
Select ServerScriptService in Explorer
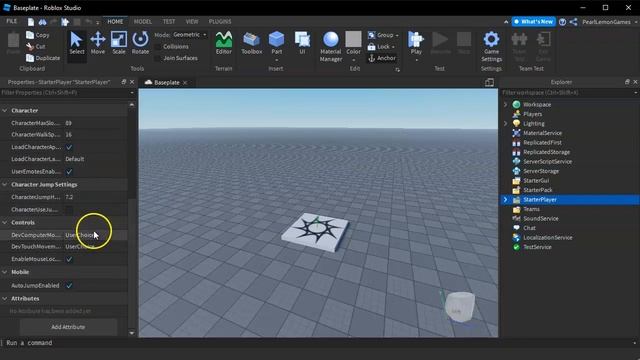tap(547, 162)
